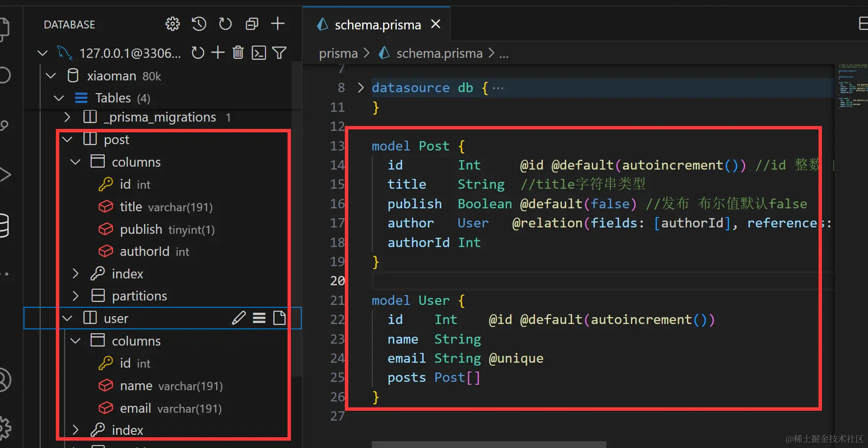Click the DATABASE panel title
The width and height of the screenshot is (868, 448).
(x=70, y=25)
